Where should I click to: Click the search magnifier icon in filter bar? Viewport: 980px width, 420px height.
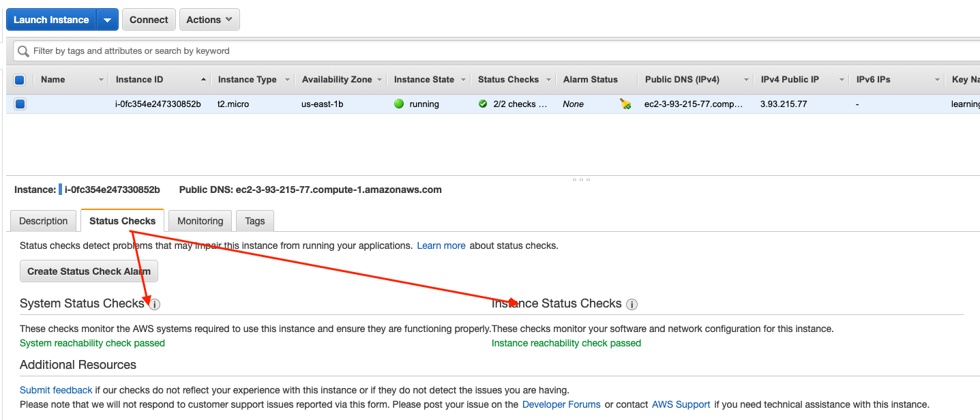(23, 50)
